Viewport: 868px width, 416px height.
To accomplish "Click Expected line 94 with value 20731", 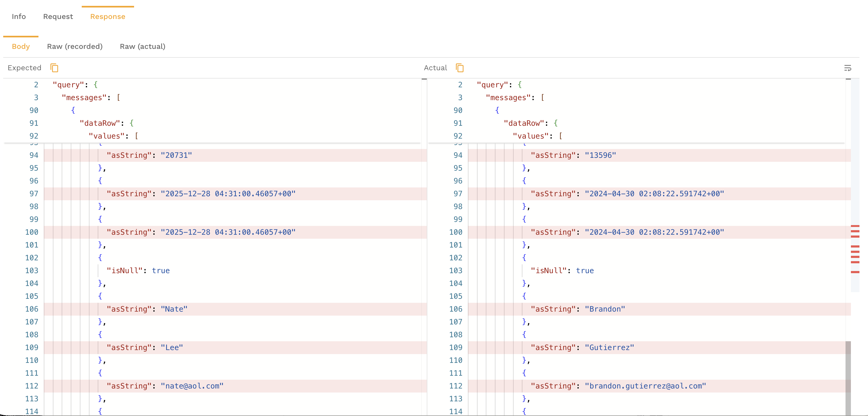I will tap(176, 155).
